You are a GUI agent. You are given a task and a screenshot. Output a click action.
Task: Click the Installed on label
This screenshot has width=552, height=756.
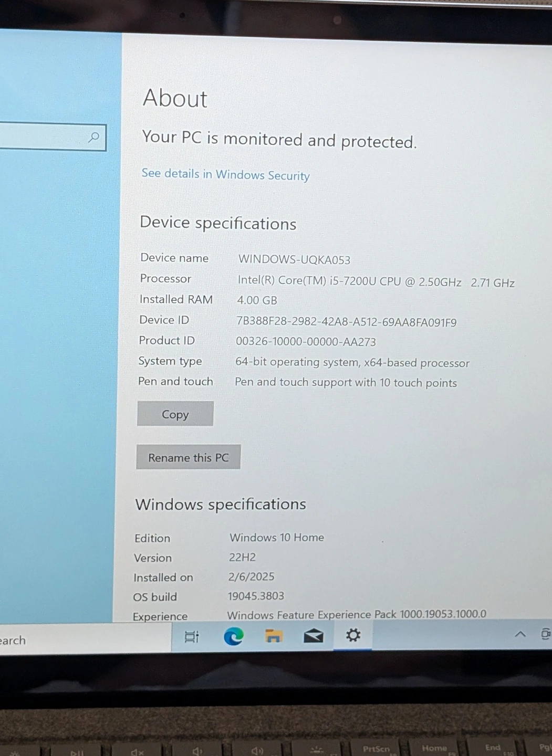(x=163, y=577)
